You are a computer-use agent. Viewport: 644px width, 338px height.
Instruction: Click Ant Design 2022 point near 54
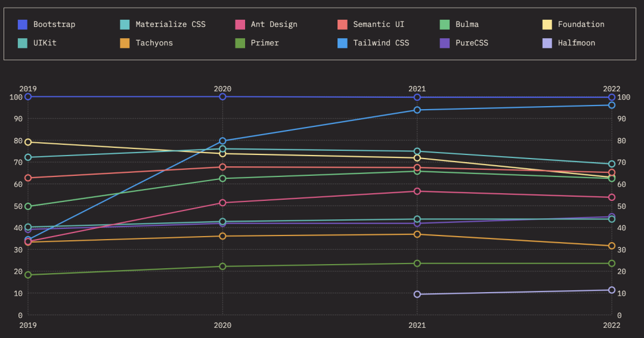click(612, 197)
